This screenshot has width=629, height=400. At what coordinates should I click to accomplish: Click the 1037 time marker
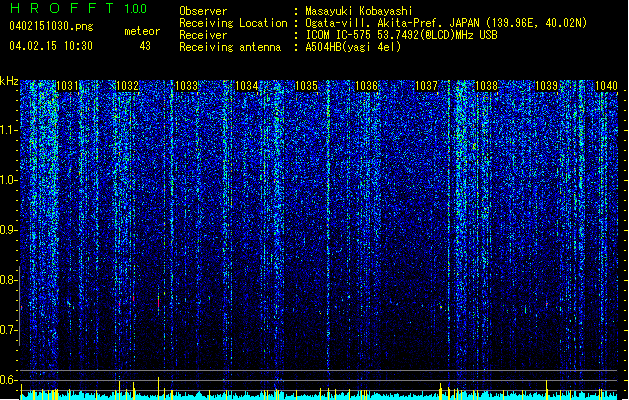pos(426,86)
